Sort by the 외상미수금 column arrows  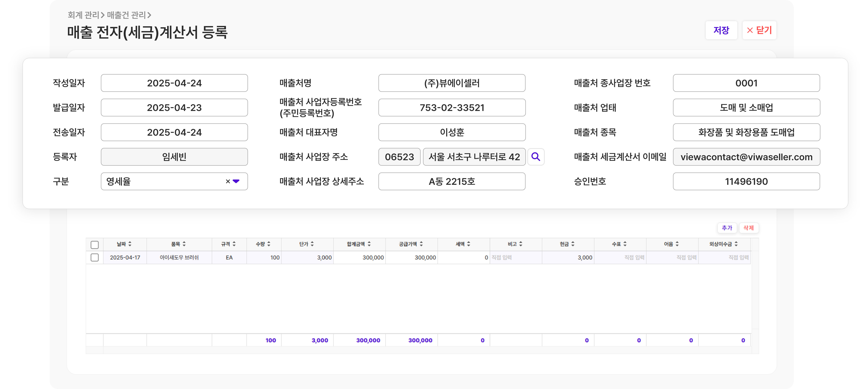736,244
